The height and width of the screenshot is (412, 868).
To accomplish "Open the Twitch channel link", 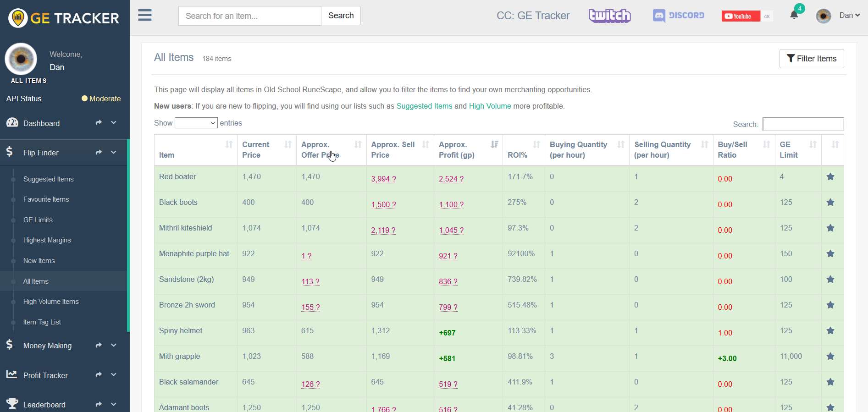I will pyautogui.click(x=610, y=16).
